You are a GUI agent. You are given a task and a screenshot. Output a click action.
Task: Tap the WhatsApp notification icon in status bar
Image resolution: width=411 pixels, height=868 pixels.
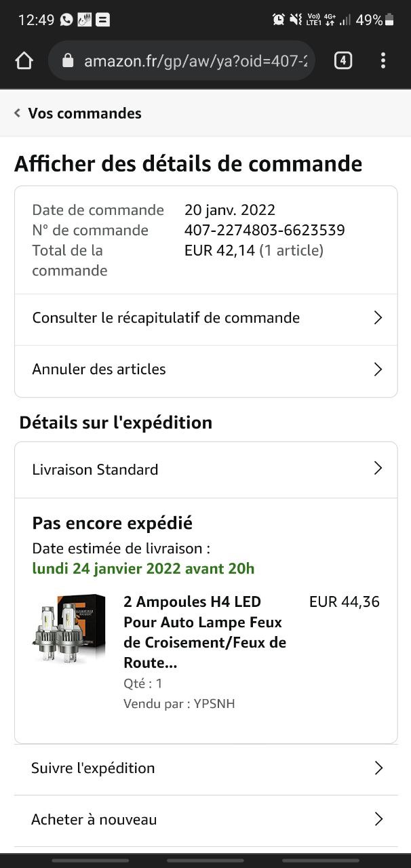(66, 20)
